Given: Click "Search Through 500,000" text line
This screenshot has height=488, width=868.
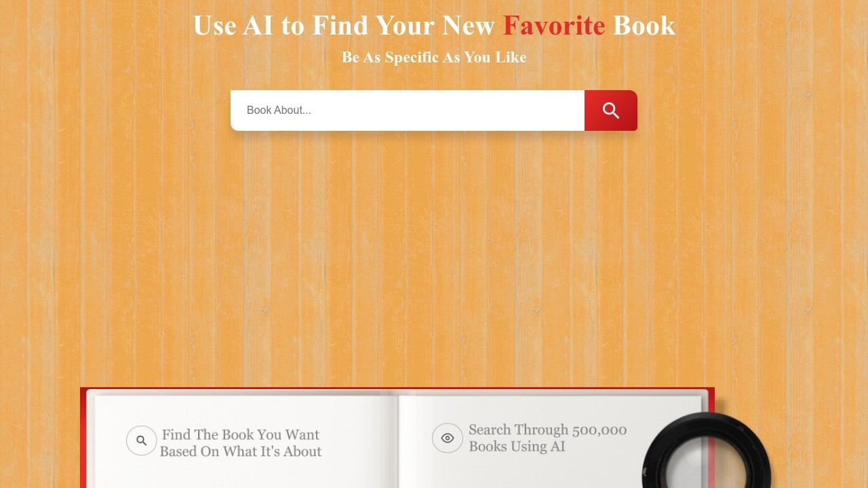Looking at the screenshot, I should 548,430.
